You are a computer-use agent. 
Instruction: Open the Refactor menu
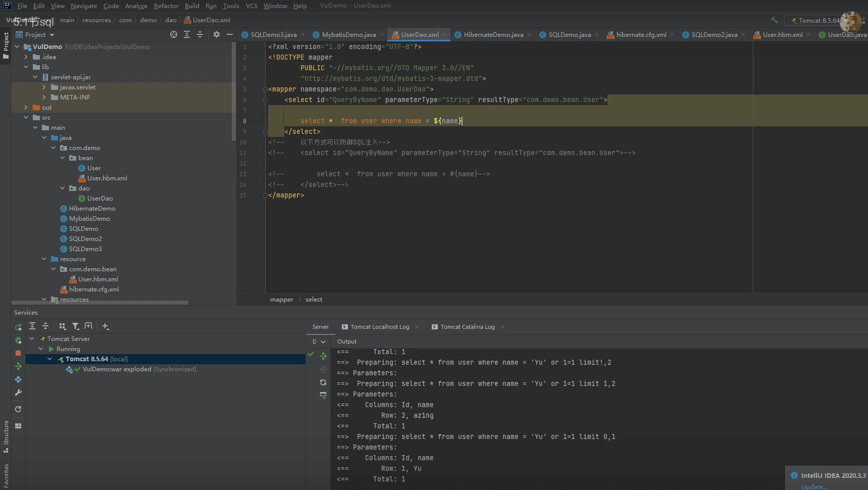166,6
